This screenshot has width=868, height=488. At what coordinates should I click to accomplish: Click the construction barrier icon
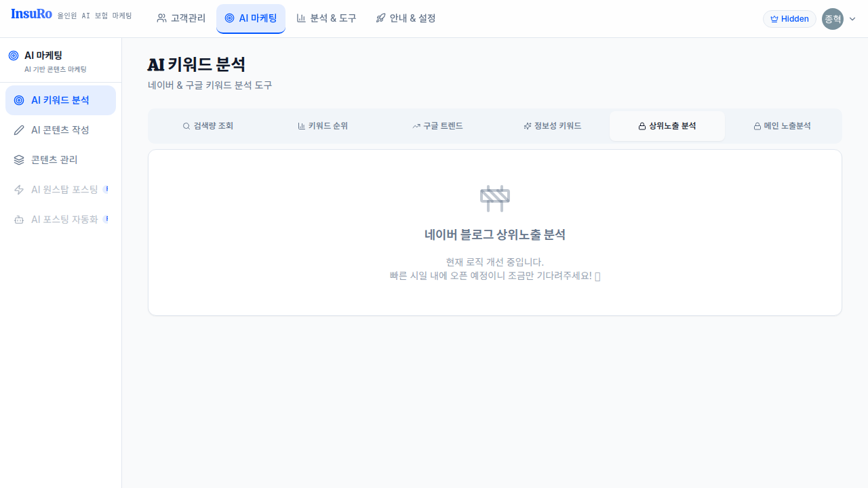(x=495, y=198)
